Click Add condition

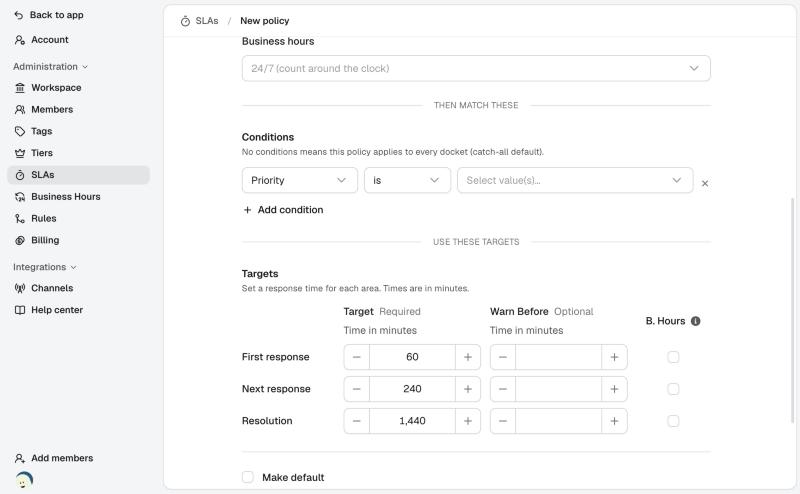pyautogui.click(x=283, y=210)
